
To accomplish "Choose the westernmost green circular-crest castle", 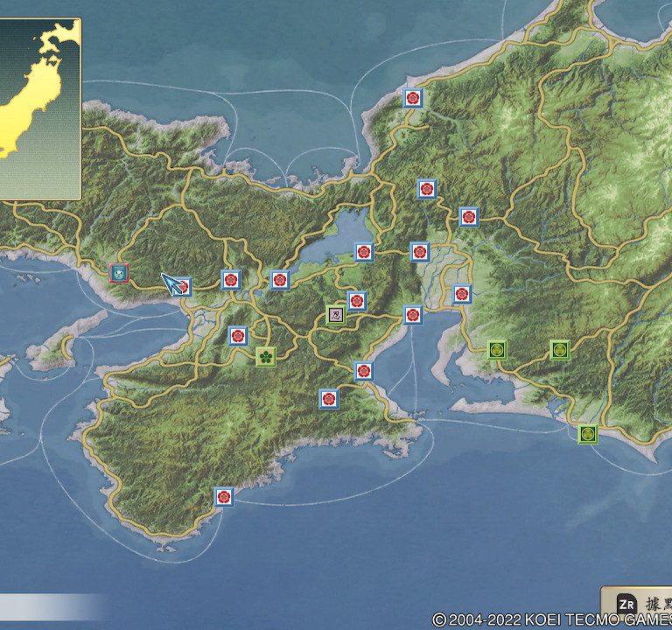I will tap(497, 350).
